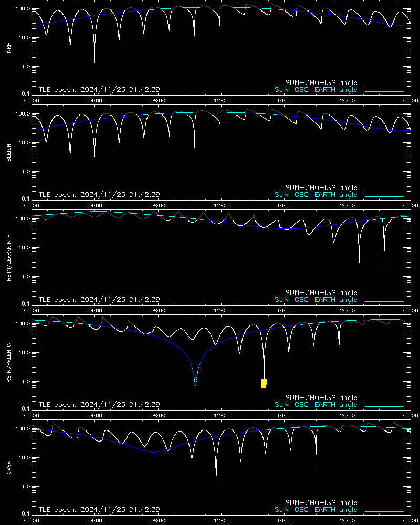This screenshot has width=420, height=525.
Task: Click 20:00 tick label under RSTN/LEARMONTH plot
Action: pyautogui.click(x=348, y=310)
